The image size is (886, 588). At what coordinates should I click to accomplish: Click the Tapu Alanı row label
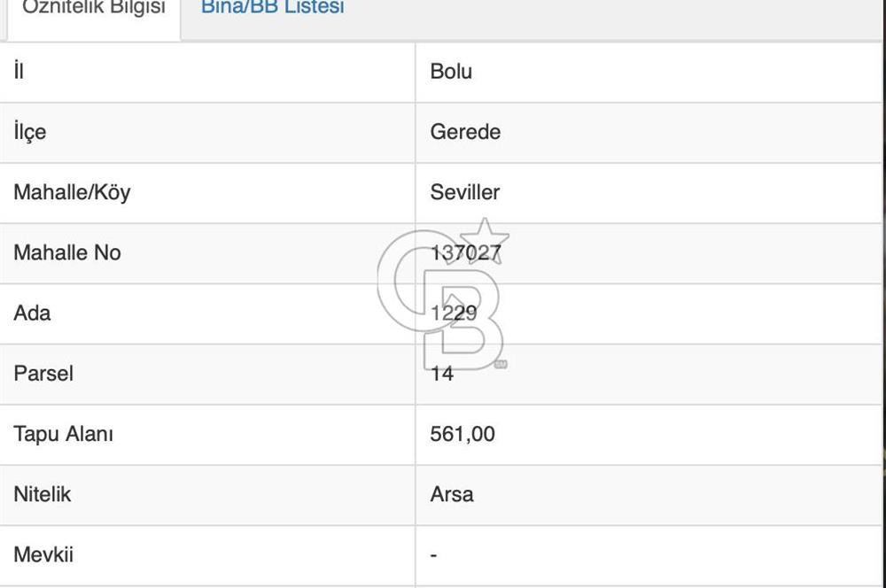63,435
